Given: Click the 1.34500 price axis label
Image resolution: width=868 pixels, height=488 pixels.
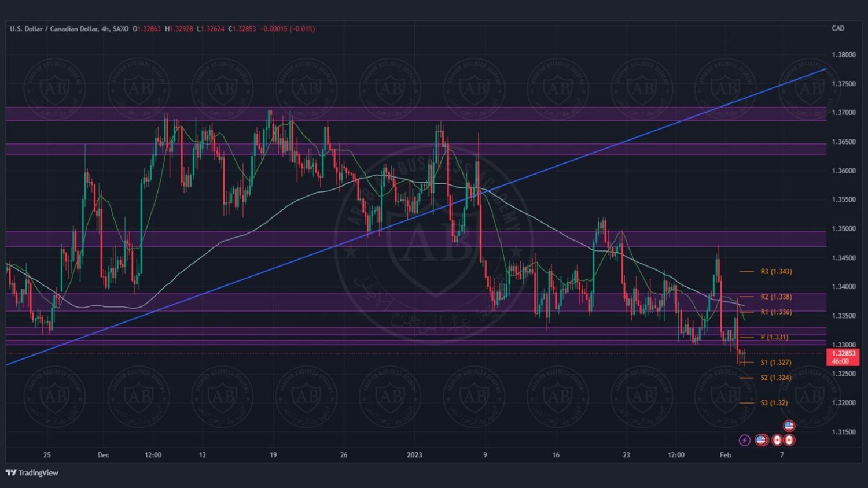Looking at the screenshot, I should click(x=844, y=258).
